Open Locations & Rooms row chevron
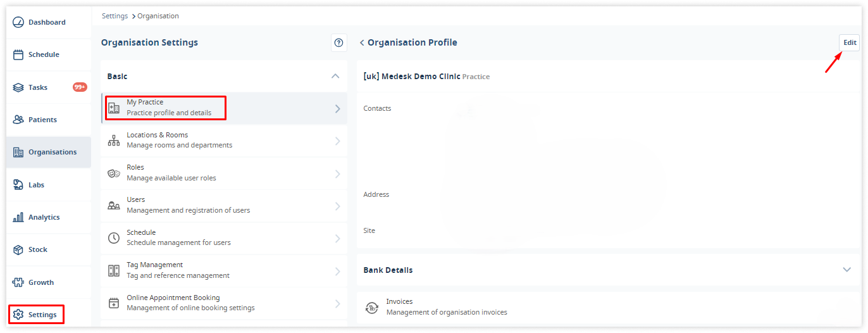 pyautogui.click(x=338, y=141)
